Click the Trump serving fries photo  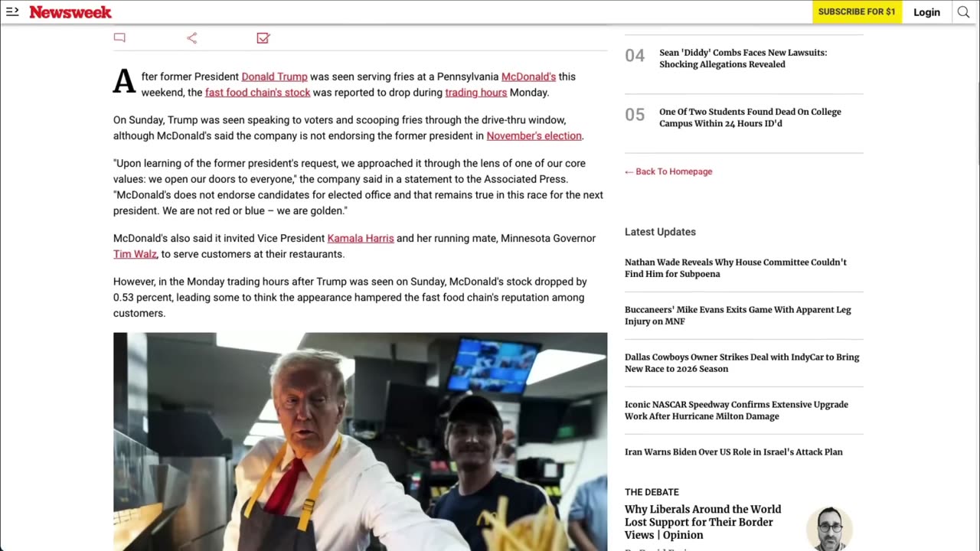(360, 442)
